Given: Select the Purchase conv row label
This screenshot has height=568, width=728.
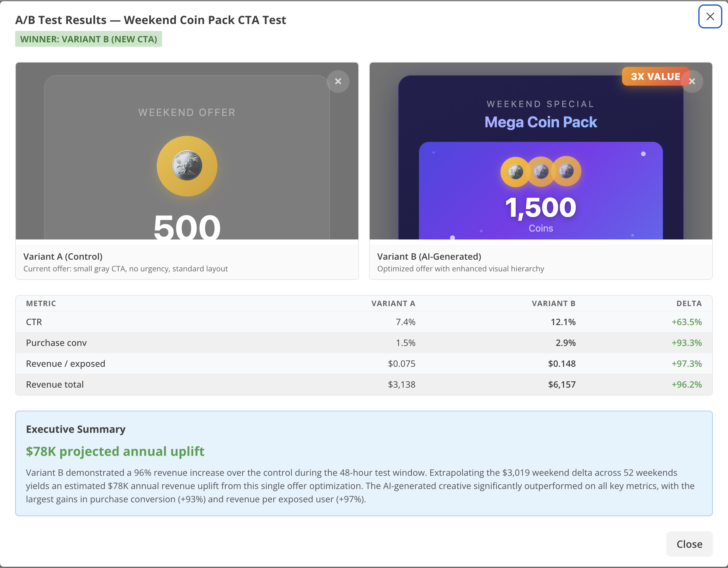Looking at the screenshot, I should point(56,343).
